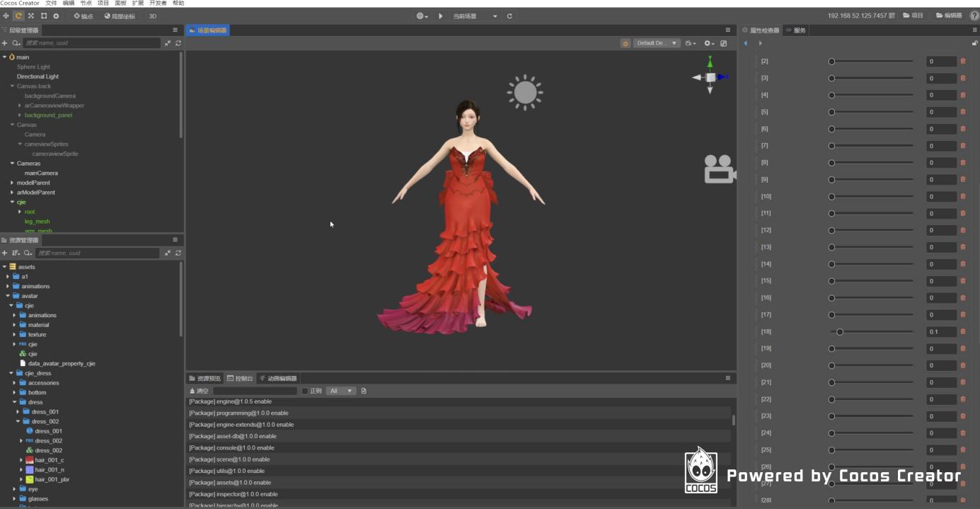Open the console log level All dropdown
The image size is (980, 509).
[x=340, y=391]
